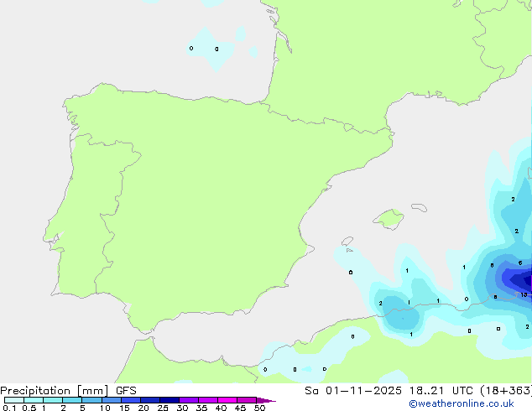Click the 0.1–0.5 mm legend color swatch
The image size is (532, 411).
pyautogui.click(x=14, y=400)
